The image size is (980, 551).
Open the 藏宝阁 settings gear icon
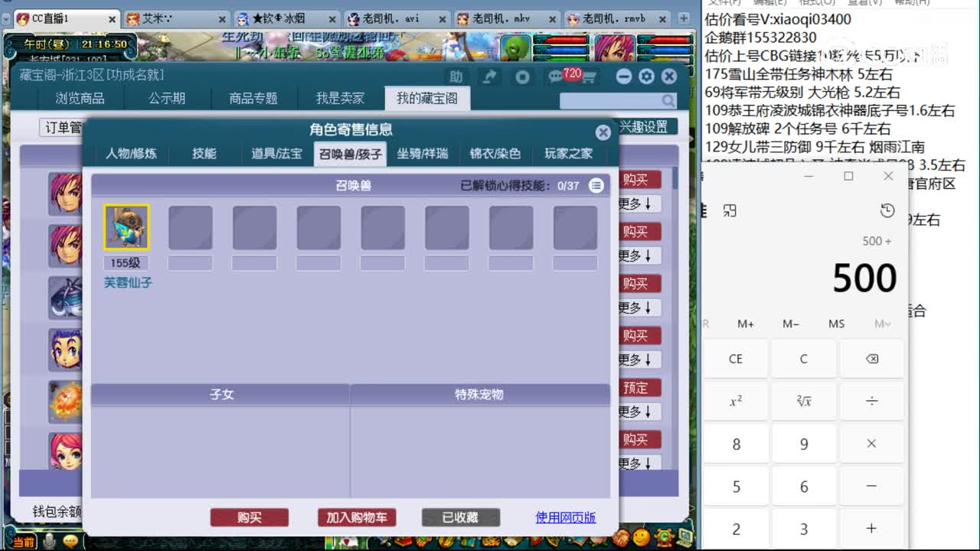(x=647, y=76)
